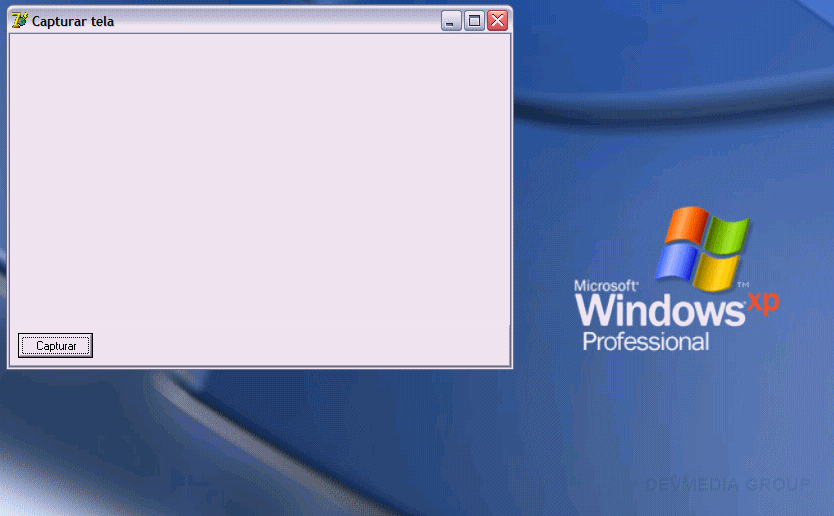Click the green pane of Windows flag logo
834x516 pixels.
click(x=730, y=236)
